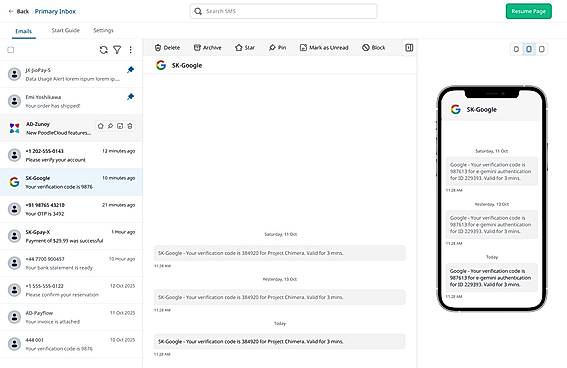Image resolution: width=567 pixels, height=368 pixels.
Task: Star the AD-Zunoy row
Action: tap(101, 126)
